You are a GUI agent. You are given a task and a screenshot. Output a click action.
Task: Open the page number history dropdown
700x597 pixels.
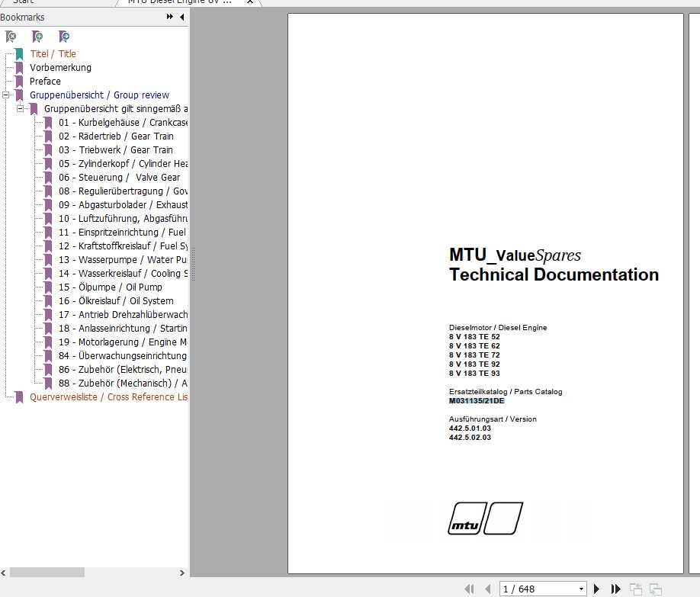tap(582, 588)
